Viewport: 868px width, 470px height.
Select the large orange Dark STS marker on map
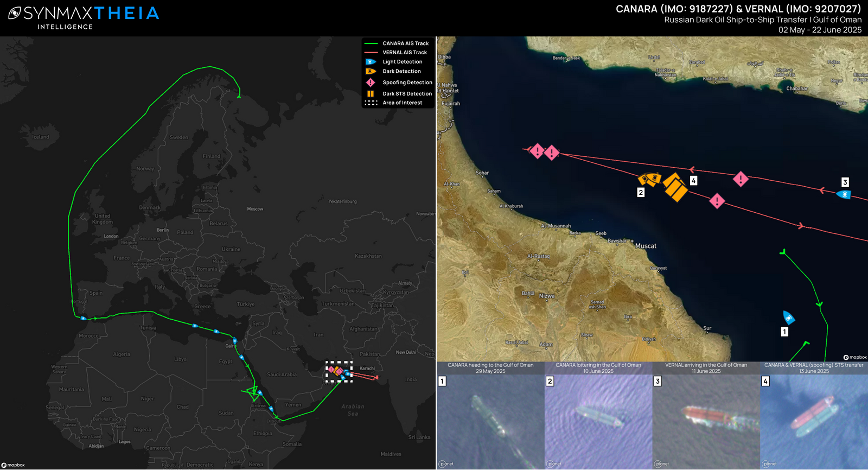pos(675,187)
